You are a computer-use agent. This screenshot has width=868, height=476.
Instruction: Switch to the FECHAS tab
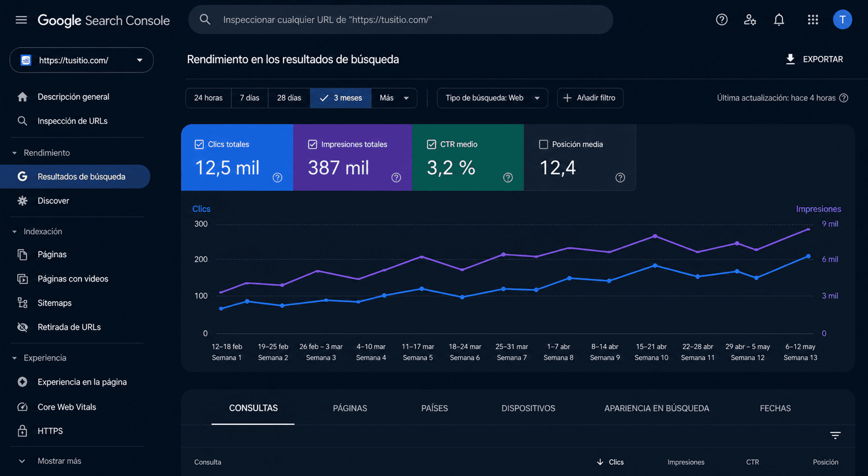point(775,408)
